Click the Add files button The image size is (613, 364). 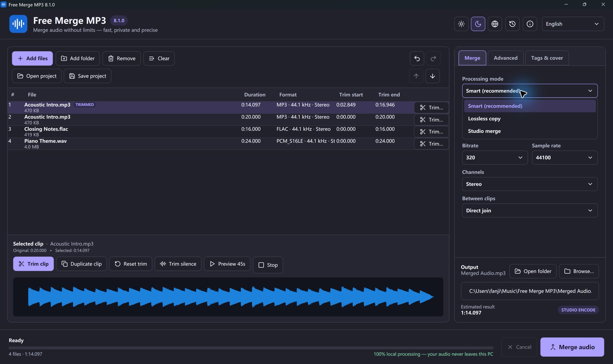(32, 58)
